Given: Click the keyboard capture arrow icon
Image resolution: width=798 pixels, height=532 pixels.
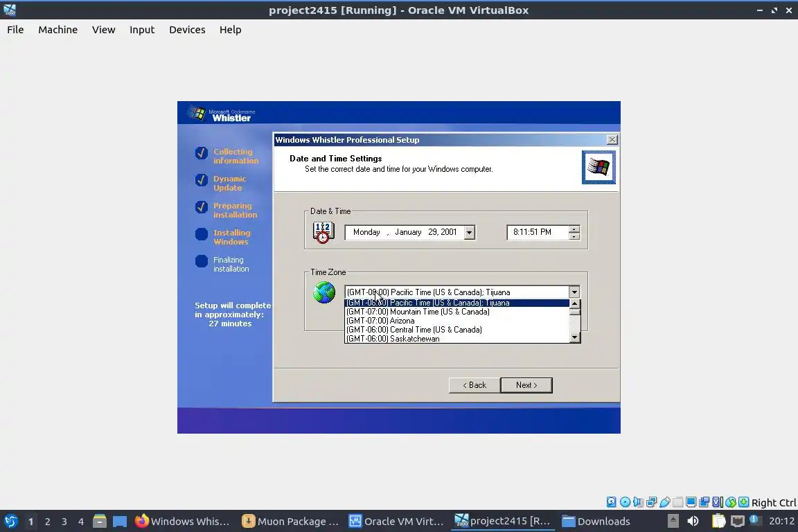Looking at the screenshot, I should coord(743,502).
